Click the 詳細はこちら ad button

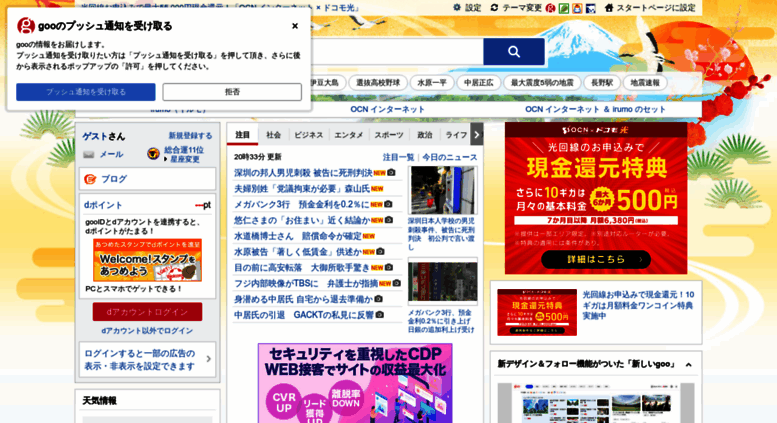596,259
